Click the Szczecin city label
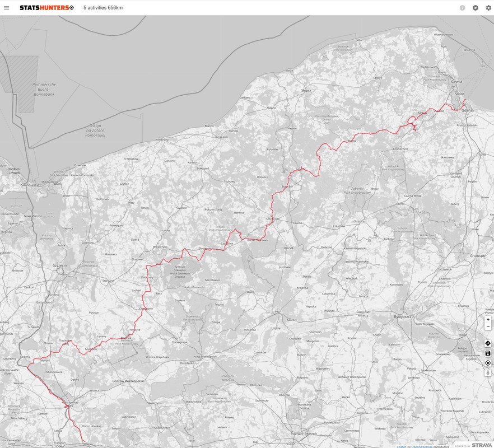 [60, 265]
